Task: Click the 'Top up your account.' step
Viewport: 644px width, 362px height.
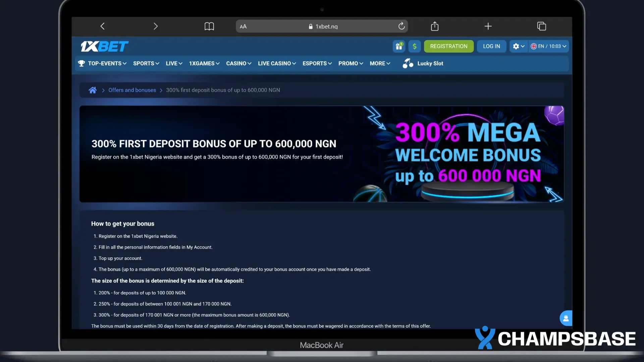Action: coord(120,258)
